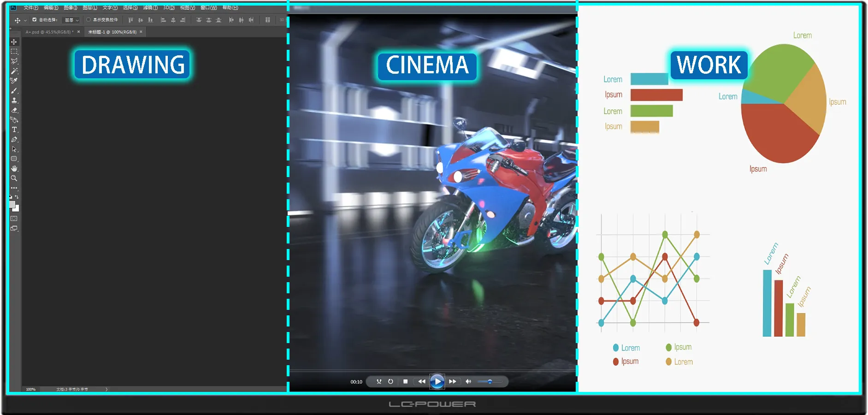Select the Pen tool
Screen dimensions: 868x415
click(x=14, y=139)
